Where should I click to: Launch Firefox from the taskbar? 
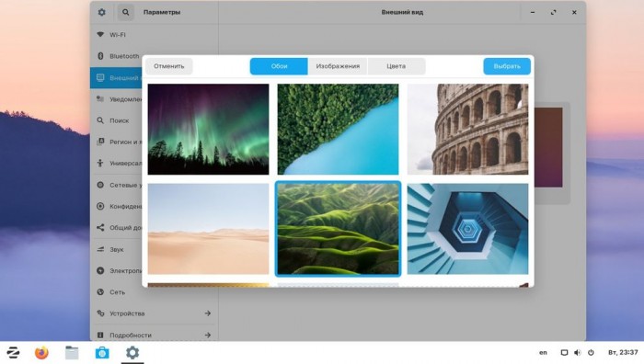click(x=41, y=352)
